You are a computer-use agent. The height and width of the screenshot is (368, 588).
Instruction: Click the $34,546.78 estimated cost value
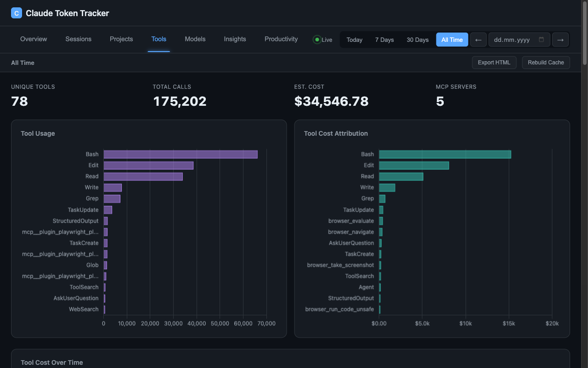pos(331,101)
